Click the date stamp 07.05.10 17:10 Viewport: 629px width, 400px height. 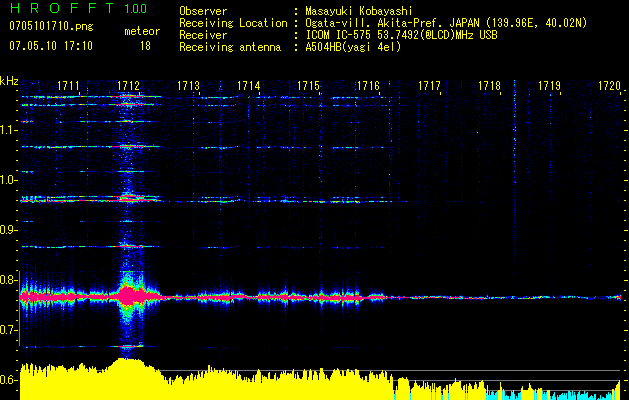coord(51,46)
